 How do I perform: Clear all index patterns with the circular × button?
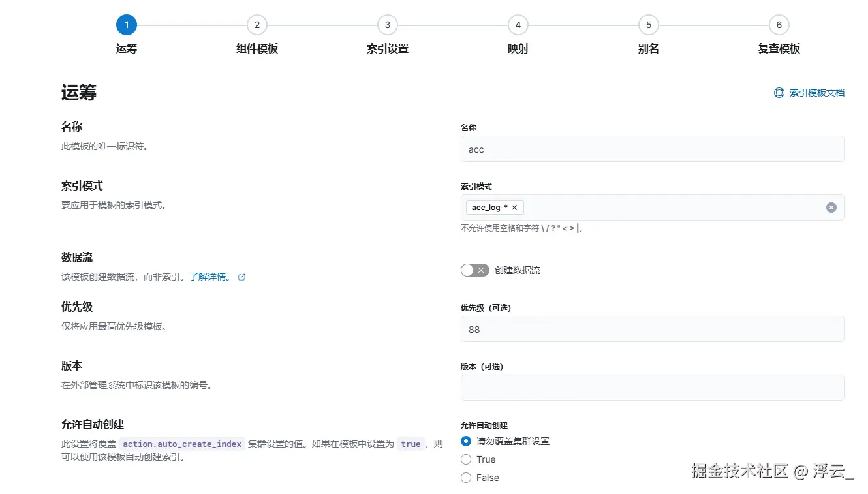point(831,207)
